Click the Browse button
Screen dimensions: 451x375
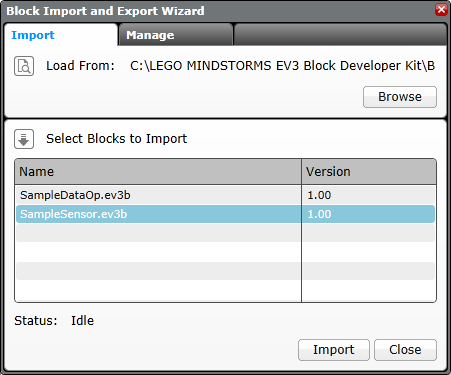pos(400,97)
